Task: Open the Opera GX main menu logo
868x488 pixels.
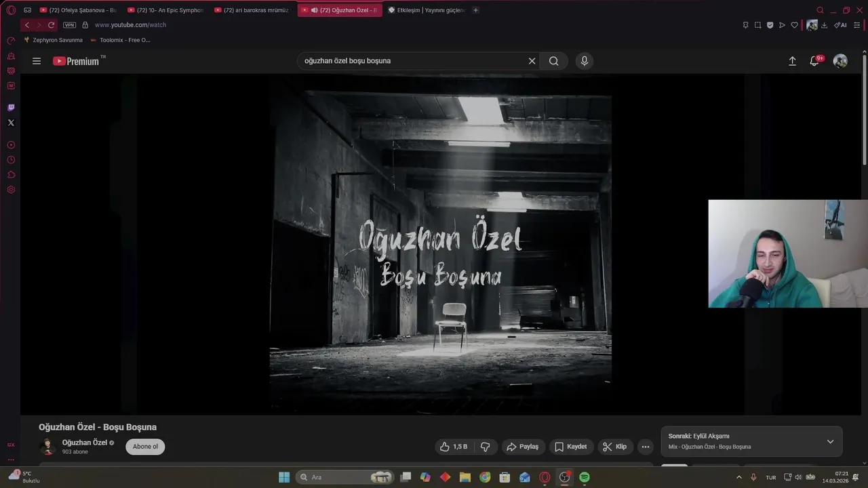Action: 11,10
